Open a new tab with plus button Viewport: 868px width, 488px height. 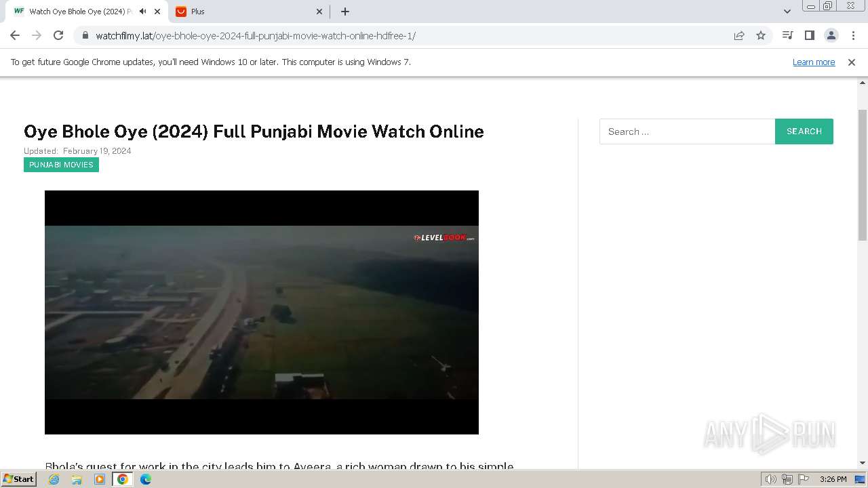tap(345, 12)
